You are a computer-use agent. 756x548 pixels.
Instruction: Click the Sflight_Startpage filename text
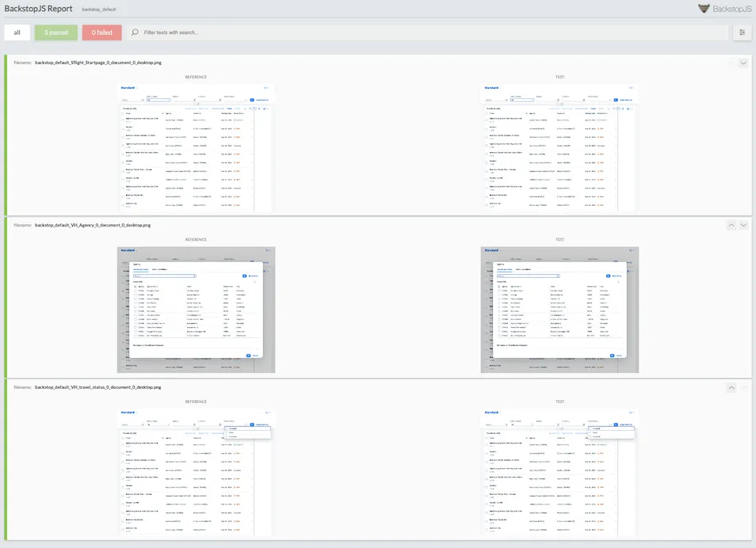104,62
